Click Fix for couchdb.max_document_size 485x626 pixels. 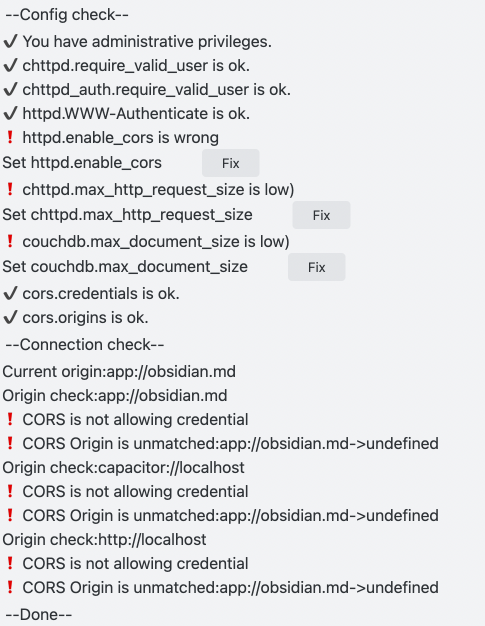[x=317, y=267]
